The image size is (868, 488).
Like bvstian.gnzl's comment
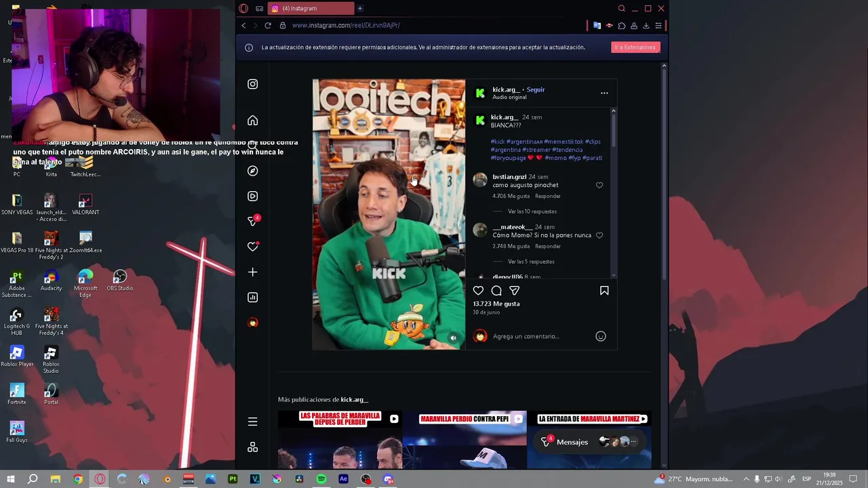click(x=599, y=185)
